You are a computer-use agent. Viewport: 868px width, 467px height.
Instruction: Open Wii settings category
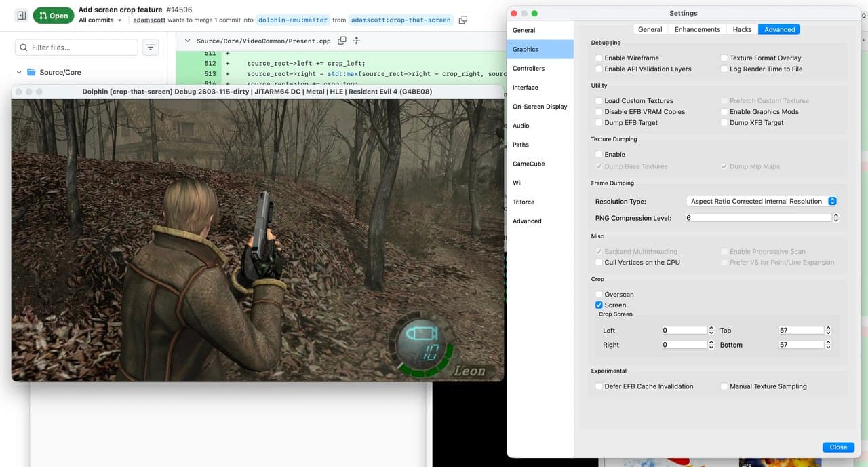click(540, 183)
